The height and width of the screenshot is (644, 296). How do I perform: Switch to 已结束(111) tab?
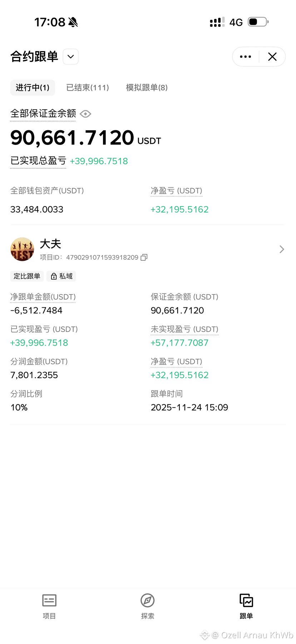88,88
